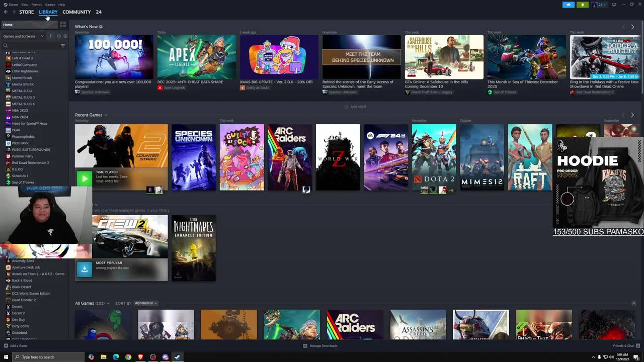Image resolution: width=644 pixels, height=362 pixels.
Task: Select Black Desert in the game list
Action: [x=21, y=287]
